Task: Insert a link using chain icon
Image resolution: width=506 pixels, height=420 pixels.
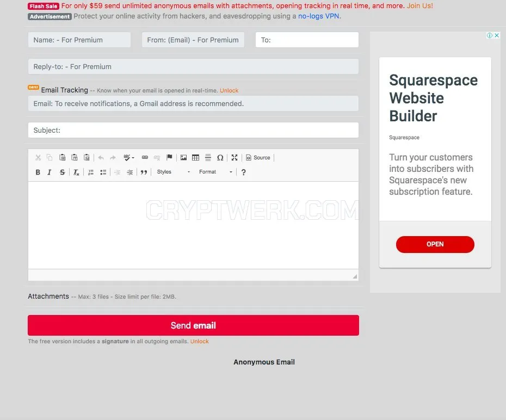Action: [x=145, y=157]
